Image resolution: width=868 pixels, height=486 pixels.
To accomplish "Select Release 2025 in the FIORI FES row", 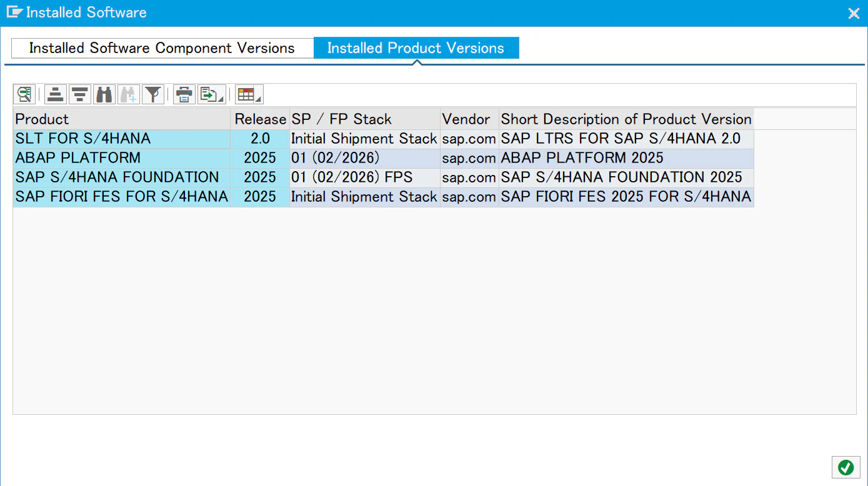I will (261, 197).
